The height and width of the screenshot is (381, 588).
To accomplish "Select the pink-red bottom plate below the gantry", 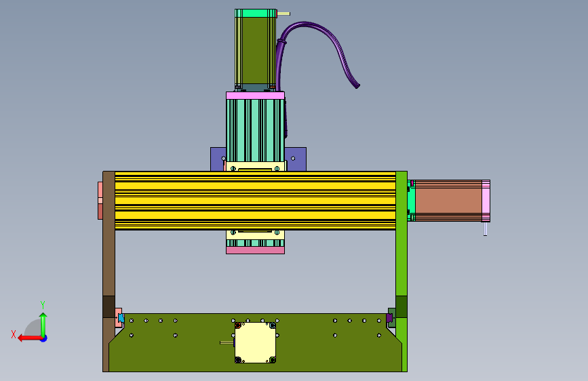I will point(256,250).
